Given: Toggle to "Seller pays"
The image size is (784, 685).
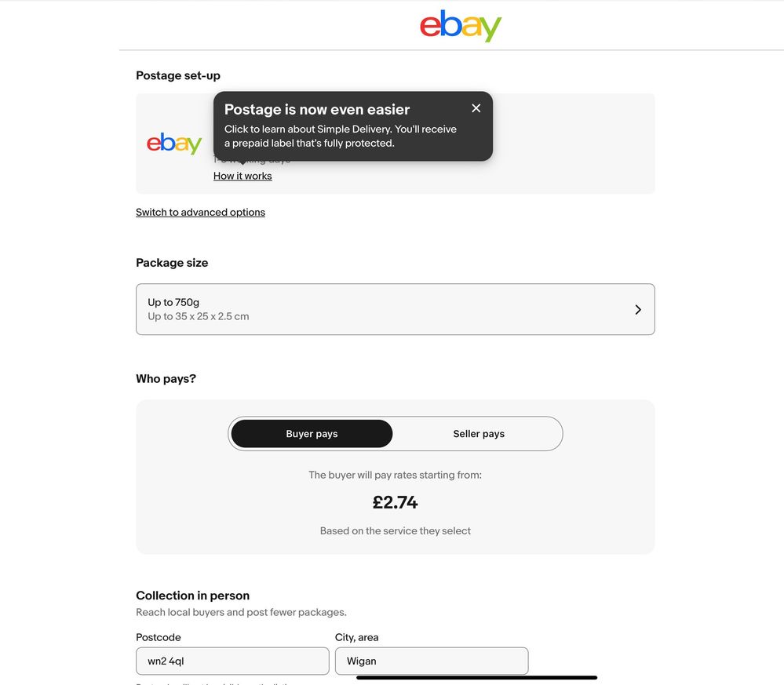Looking at the screenshot, I should (x=479, y=434).
